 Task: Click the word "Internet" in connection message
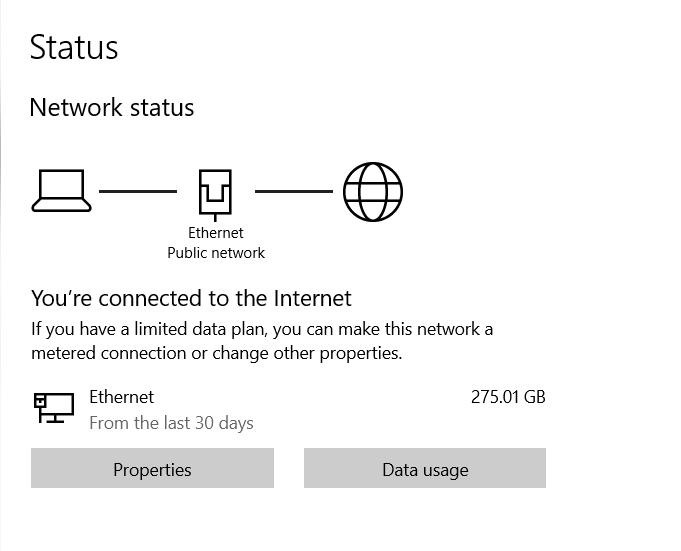pyautogui.click(x=312, y=298)
